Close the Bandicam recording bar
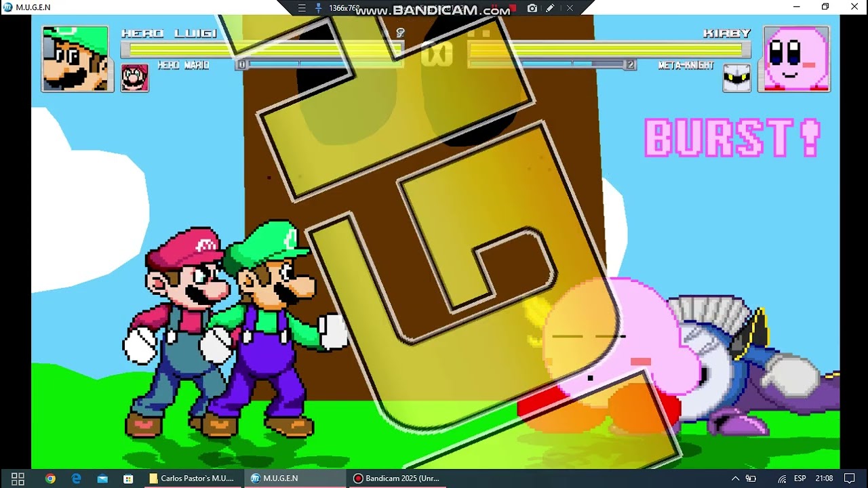Image resolution: width=868 pixels, height=488 pixels. (x=570, y=8)
